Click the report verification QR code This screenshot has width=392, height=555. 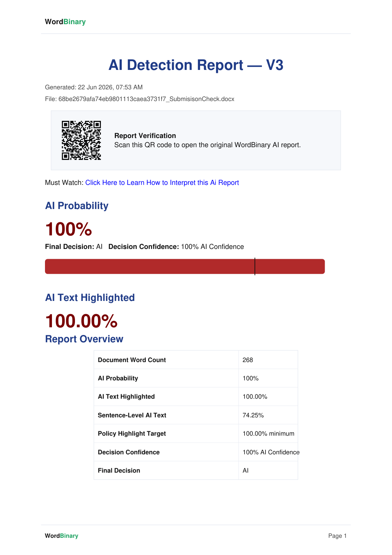coord(81,140)
